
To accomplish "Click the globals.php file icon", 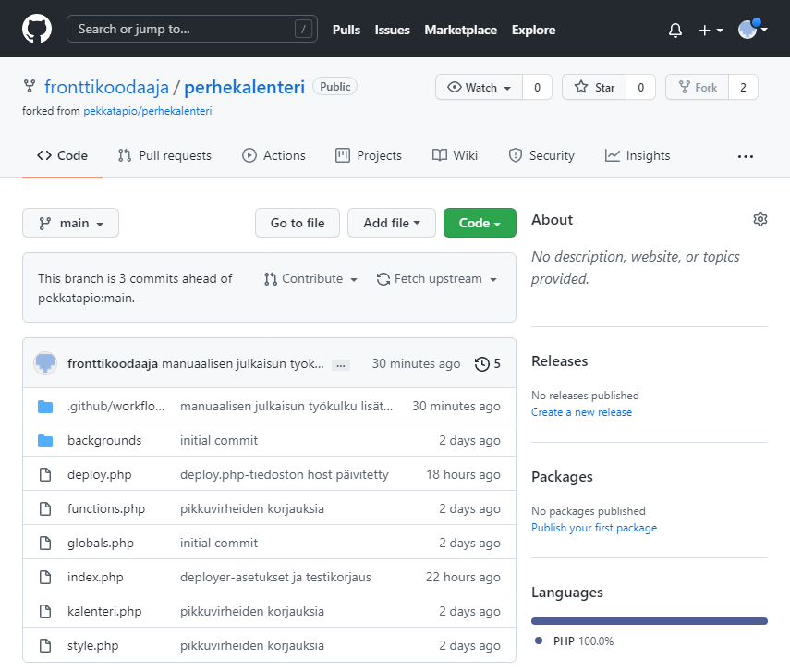I will 45,544.
